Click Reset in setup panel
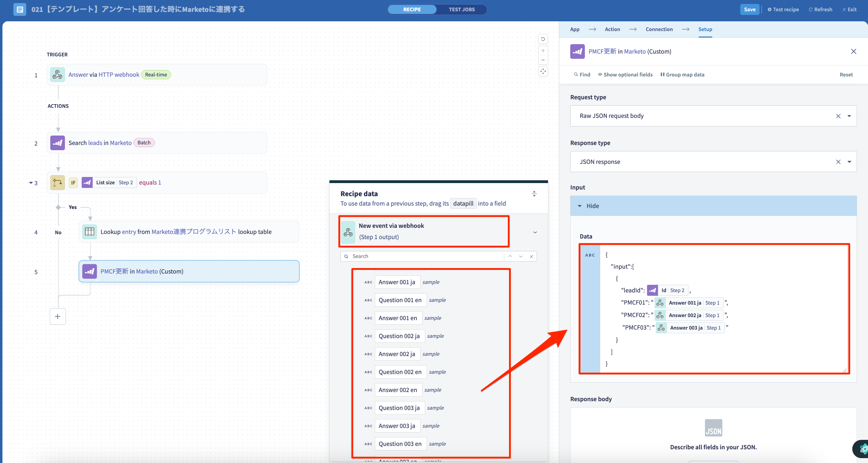The height and width of the screenshot is (463, 868). click(846, 75)
